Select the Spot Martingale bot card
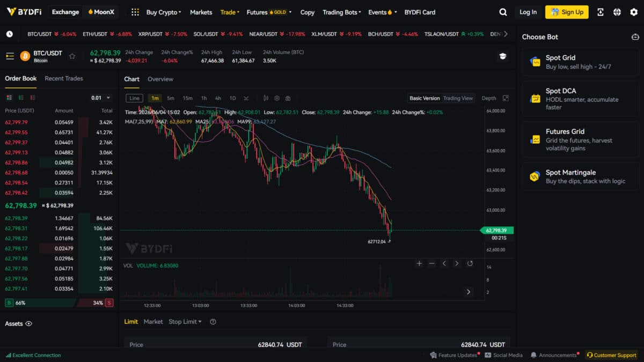The image size is (644, 362). [581, 176]
